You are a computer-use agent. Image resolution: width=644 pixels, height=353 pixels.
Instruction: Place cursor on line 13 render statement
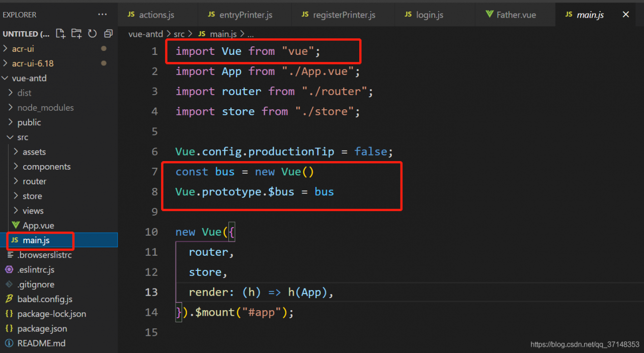click(x=261, y=292)
